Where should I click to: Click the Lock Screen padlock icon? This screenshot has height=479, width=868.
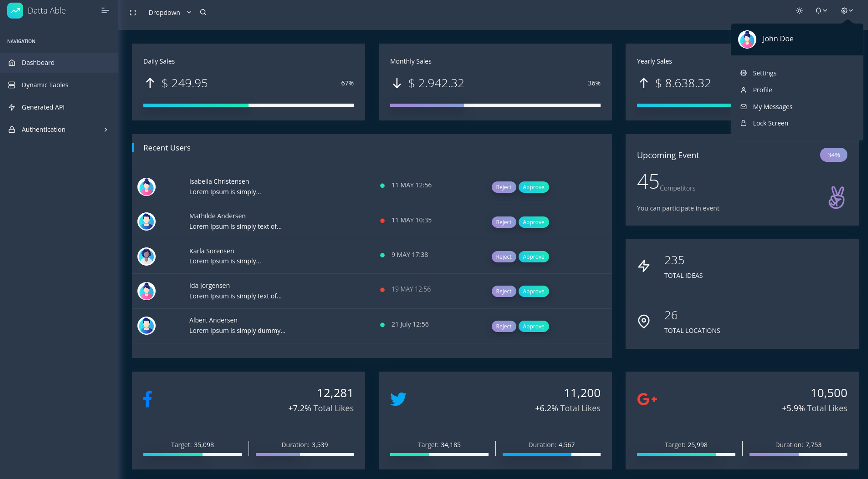point(743,123)
